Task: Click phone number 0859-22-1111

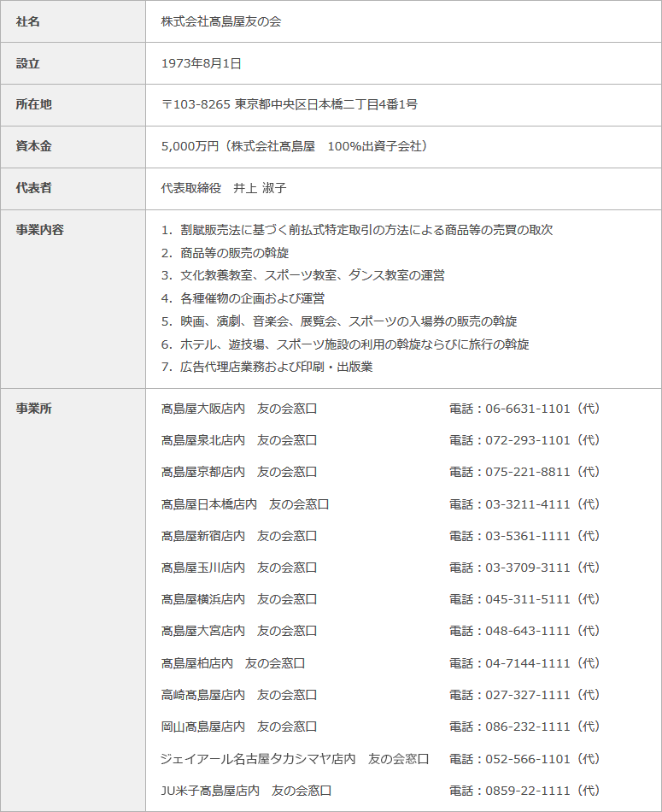Action: pyautogui.click(x=527, y=791)
